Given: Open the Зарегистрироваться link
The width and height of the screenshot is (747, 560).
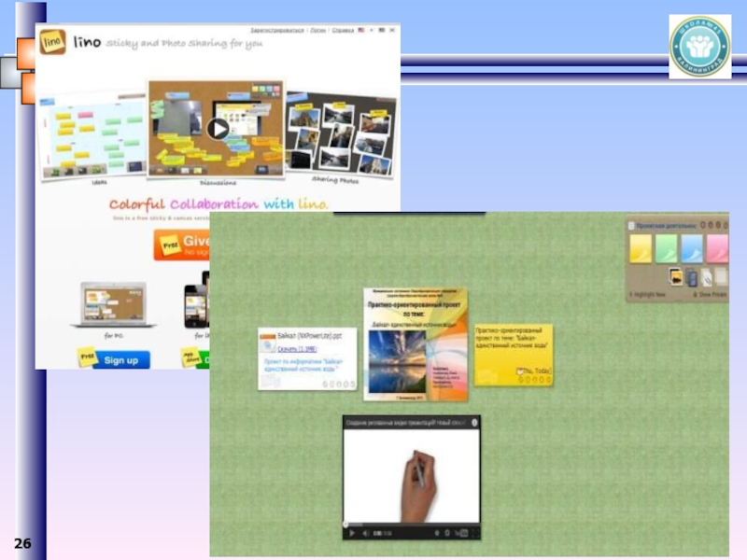Looking at the screenshot, I should tap(277, 30).
